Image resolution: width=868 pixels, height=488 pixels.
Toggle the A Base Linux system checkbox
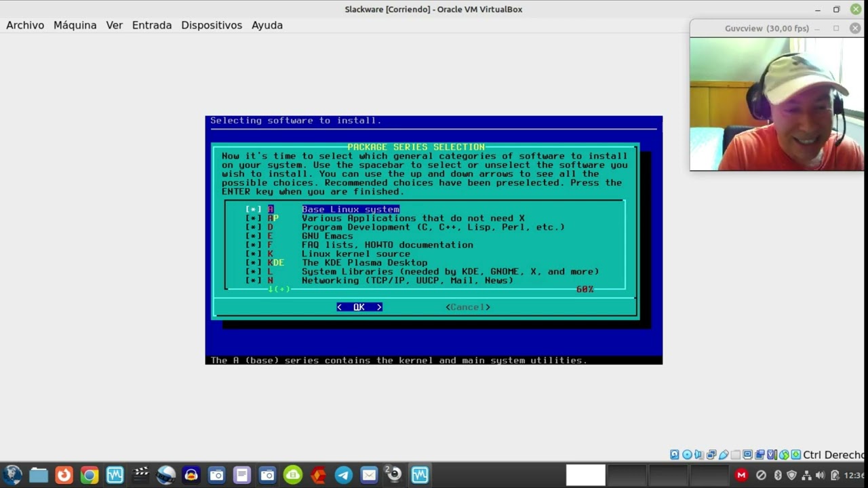click(x=253, y=209)
